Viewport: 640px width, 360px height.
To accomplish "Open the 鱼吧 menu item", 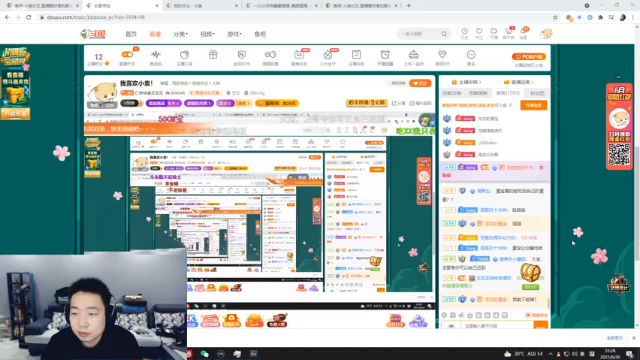I will 260,34.
